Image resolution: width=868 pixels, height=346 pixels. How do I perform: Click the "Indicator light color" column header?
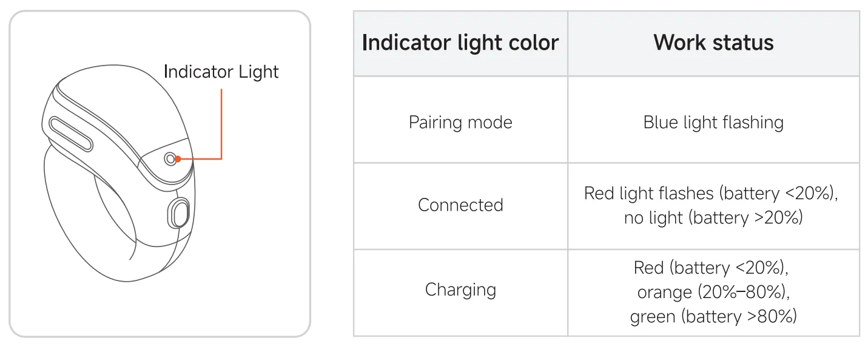point(460,43)
